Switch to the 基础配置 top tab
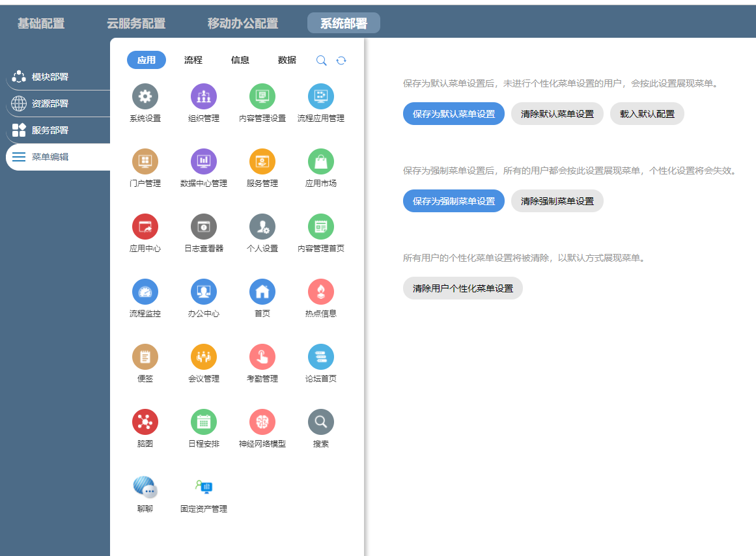756x556 pixels. pyautogui.click(x=41, y=23)
